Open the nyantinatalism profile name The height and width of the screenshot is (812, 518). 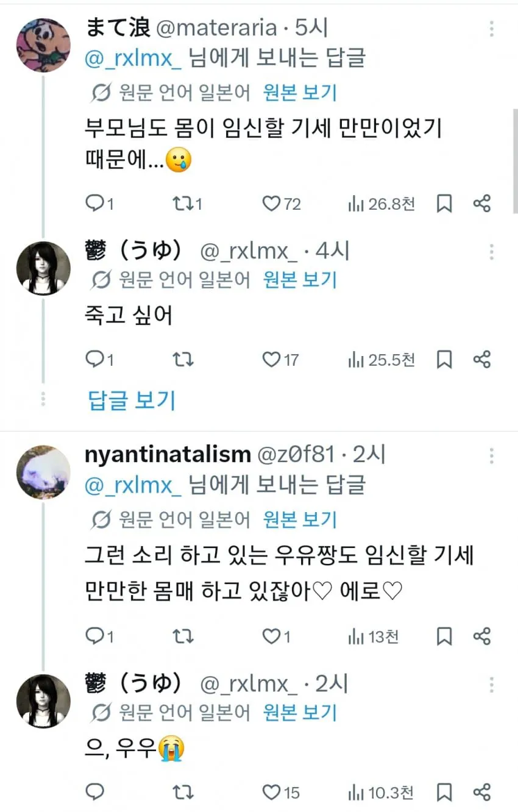click(168, 454)
